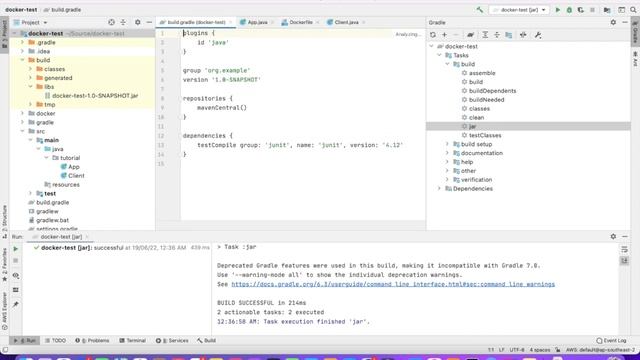
Task: Open the Favorites side tool window
Action: pos(4,264)
